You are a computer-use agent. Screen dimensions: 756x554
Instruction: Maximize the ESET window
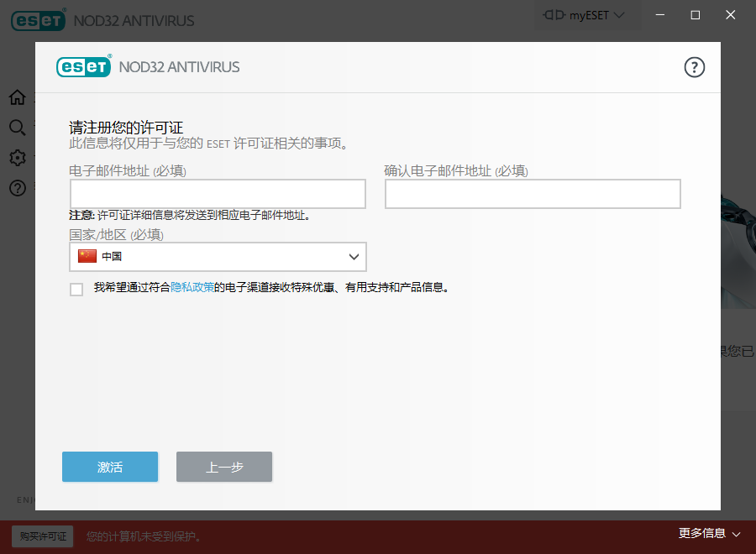click(x=696, y=15)
